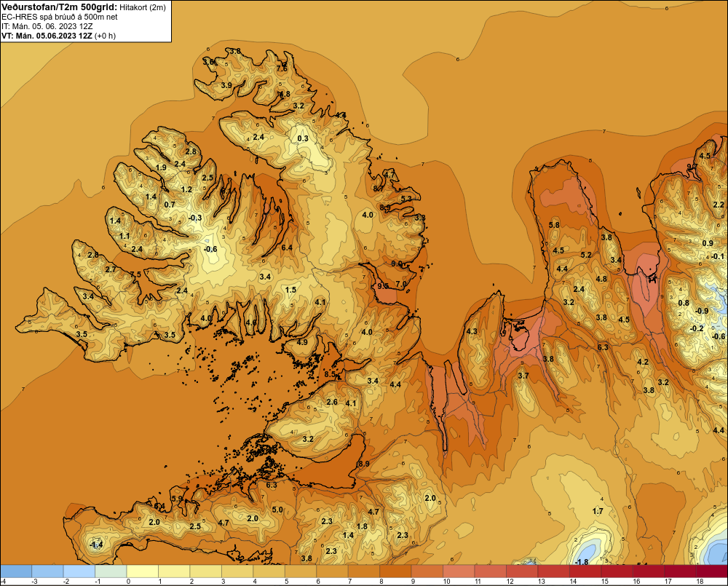
Task: Select the -1.8 temperature value
Action: click(581, 562)
